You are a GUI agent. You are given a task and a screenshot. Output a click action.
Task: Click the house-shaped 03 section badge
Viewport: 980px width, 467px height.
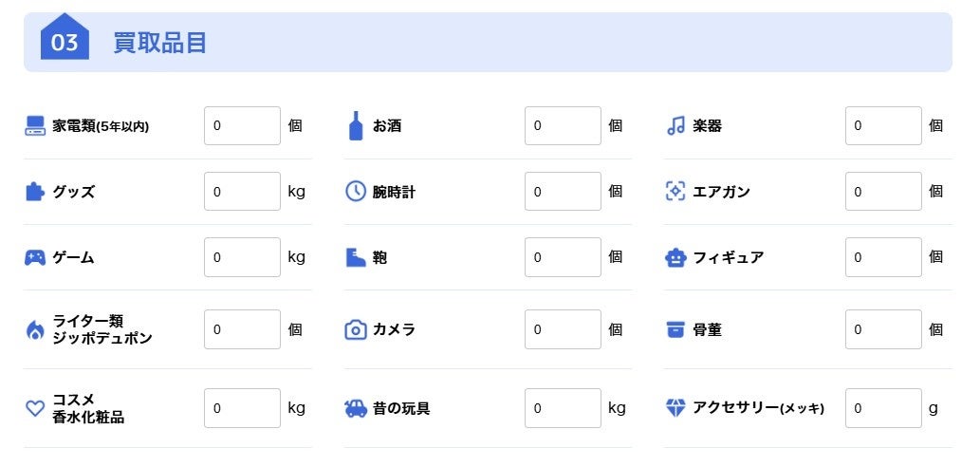pos(65,39)
